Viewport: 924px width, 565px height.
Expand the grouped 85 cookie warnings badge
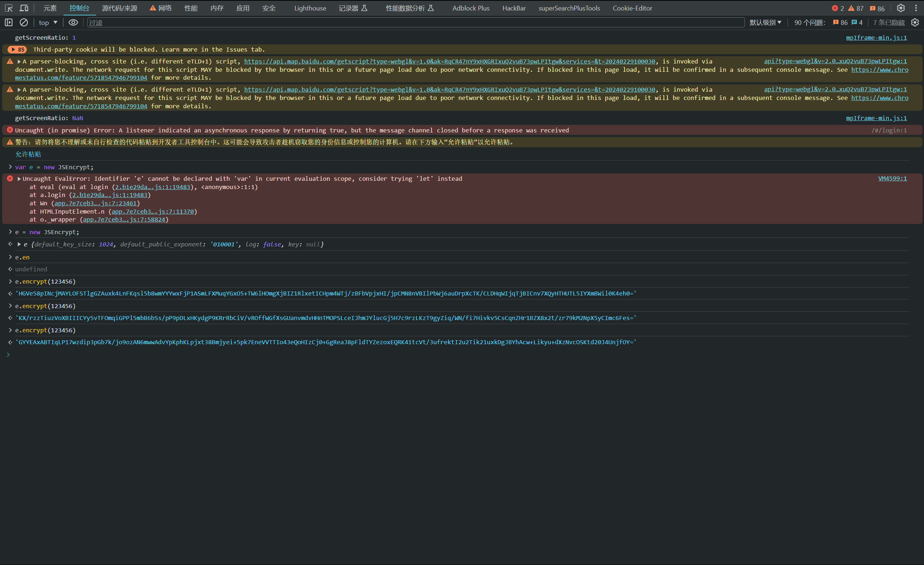[17, 49]
